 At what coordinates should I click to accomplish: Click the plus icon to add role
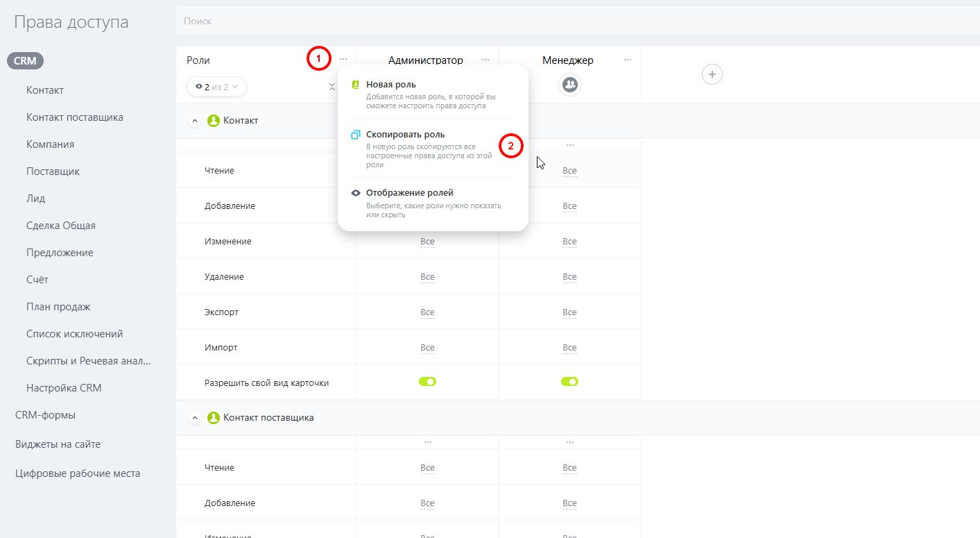point(712,74)
